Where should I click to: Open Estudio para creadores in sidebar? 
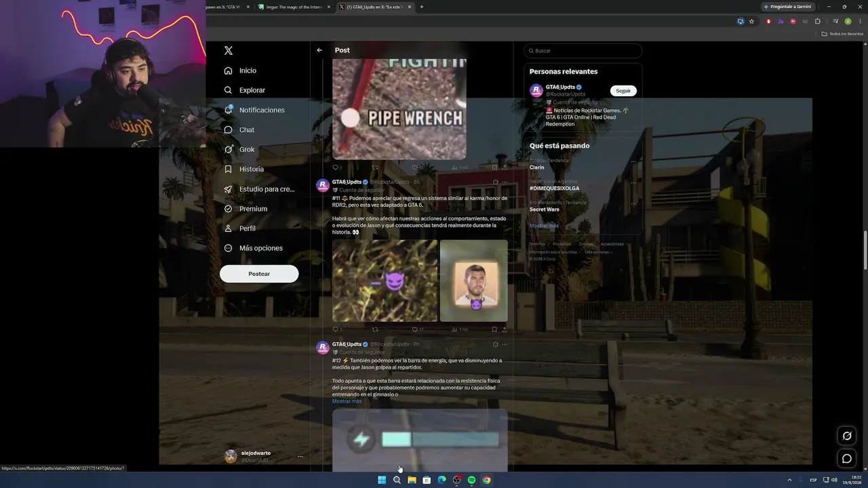coord(259,189)
